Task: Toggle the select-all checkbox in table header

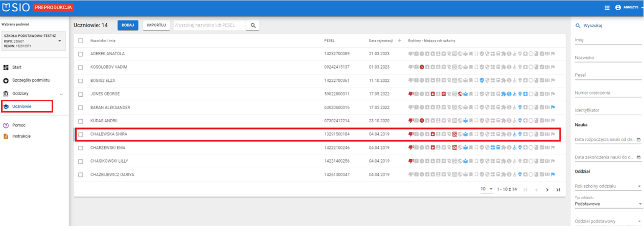Action: tap(80, 41)
